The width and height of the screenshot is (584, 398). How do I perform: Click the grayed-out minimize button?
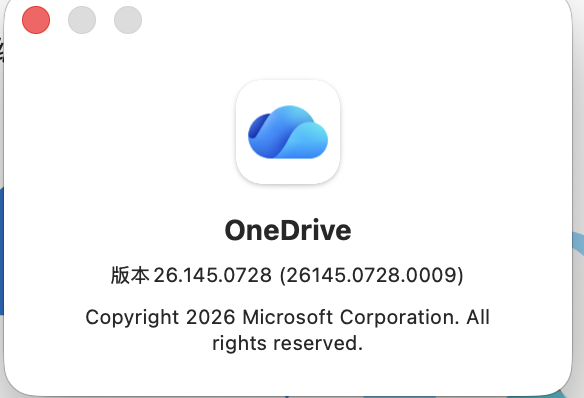click(82, 20)
